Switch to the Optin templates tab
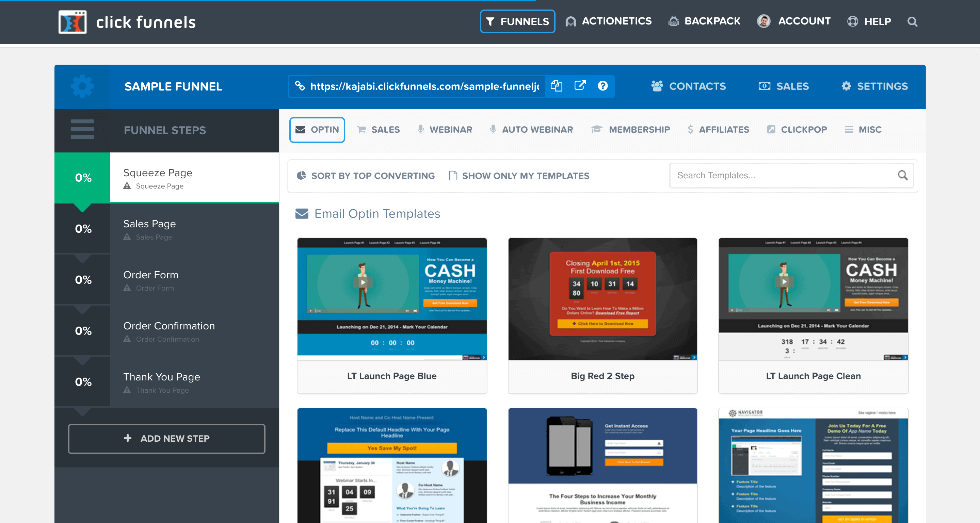Screen dimensions: 980x523 [x=317, y=130]
